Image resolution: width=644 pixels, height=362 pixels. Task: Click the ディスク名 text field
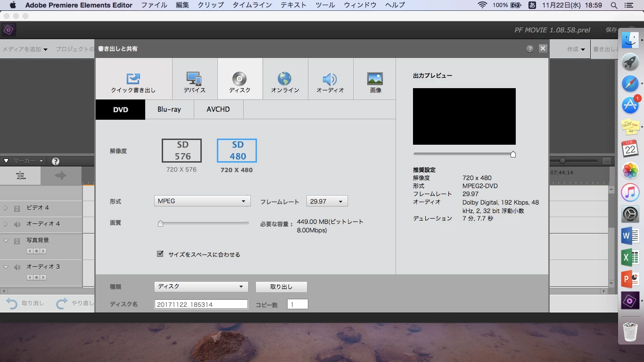point(201,304)
